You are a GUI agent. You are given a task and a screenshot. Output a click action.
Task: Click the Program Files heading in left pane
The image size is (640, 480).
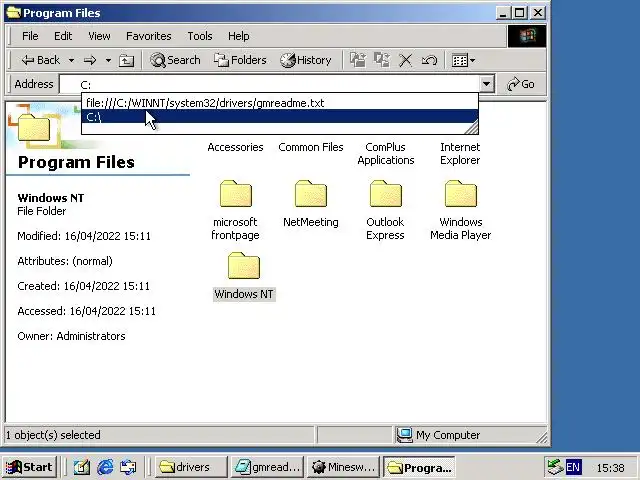(76, 162)
